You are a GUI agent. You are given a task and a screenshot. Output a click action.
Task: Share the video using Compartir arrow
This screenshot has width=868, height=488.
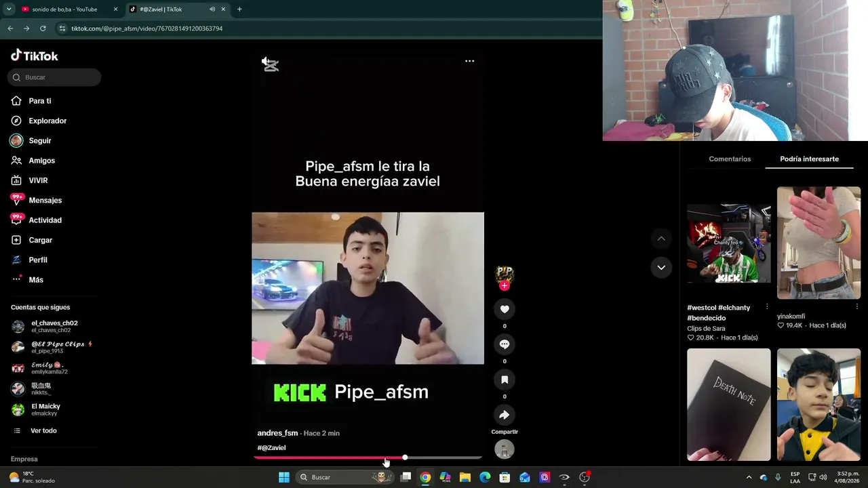[505, 415]
